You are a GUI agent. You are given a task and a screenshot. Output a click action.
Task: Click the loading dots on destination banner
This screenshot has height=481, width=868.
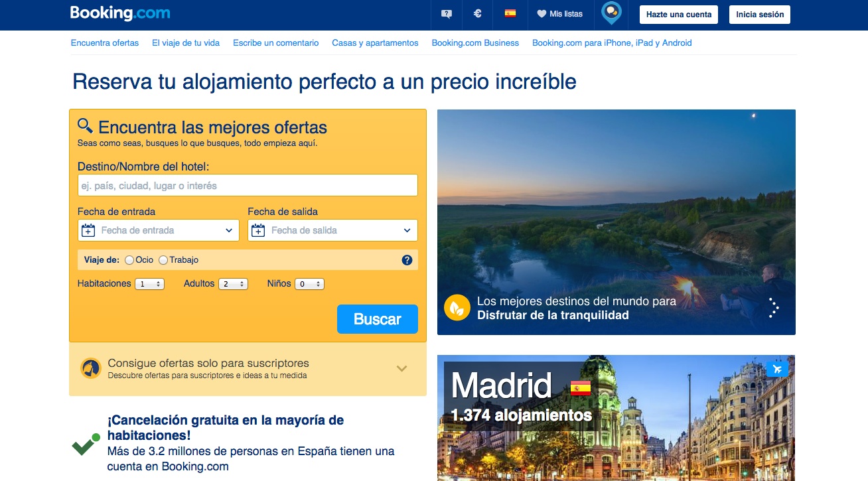click(773, 308)
